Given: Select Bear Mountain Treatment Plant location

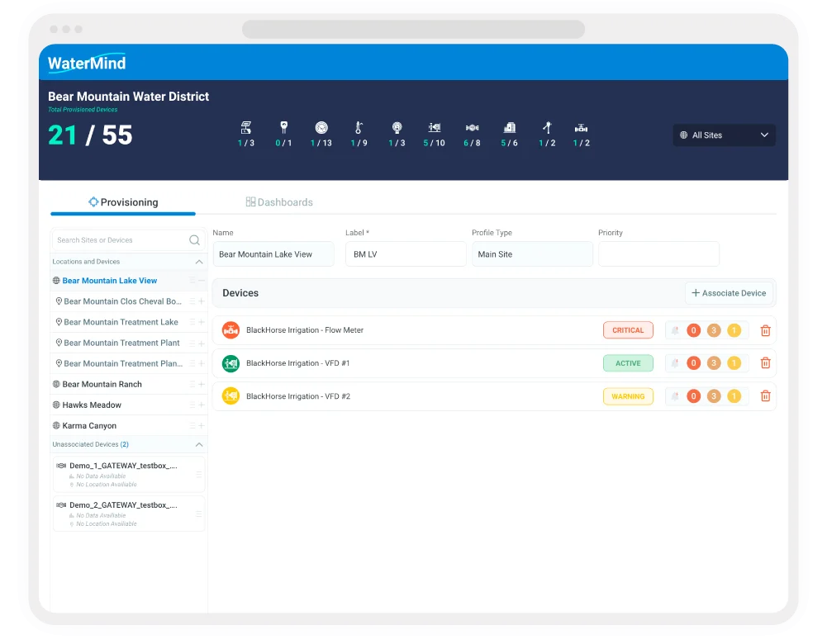Looking at the screenshot, I should [121, 343].
